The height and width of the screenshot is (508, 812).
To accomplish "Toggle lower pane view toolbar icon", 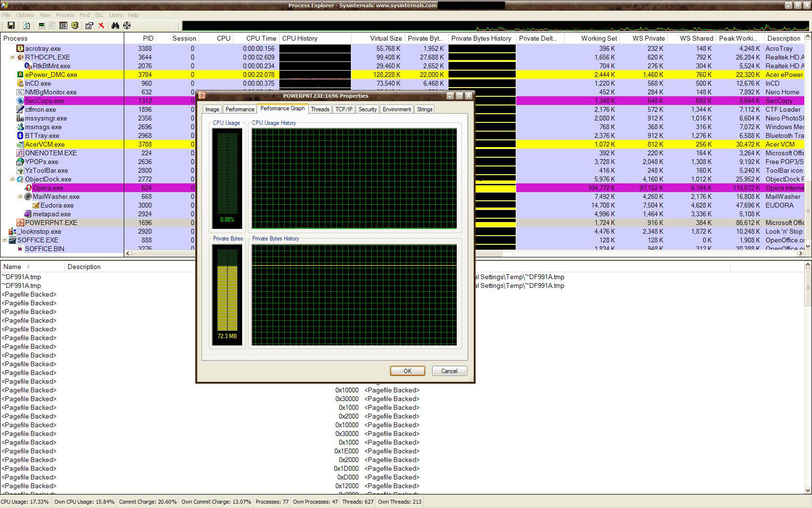I will [x=63, y=26].
